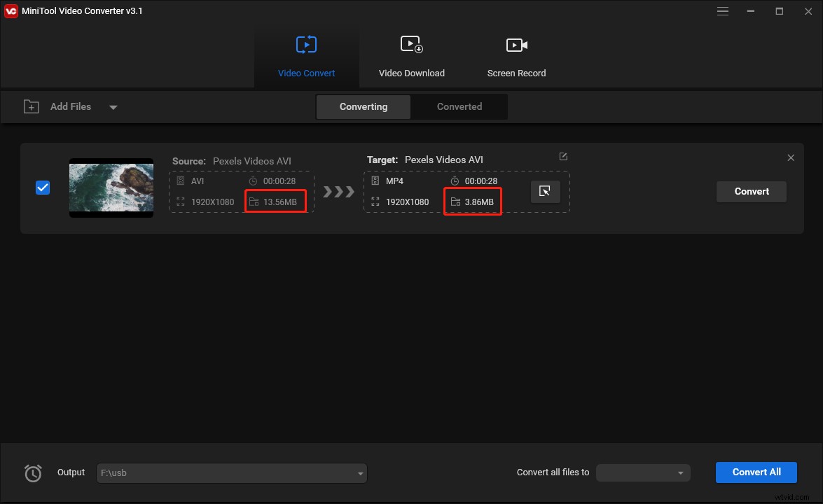
Task: Click the F:\usb output path field
Action: (x=210, y=472)
